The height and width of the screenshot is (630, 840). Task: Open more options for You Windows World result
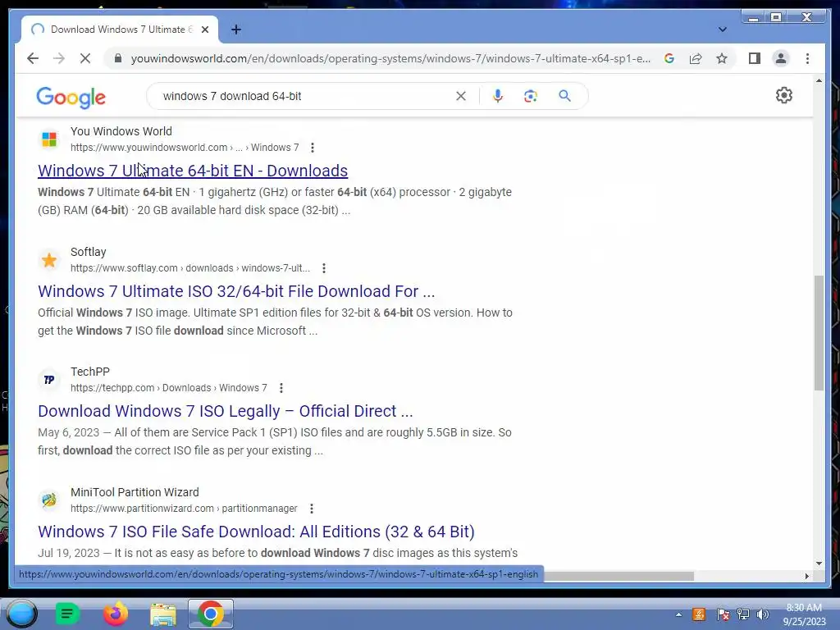click(x=313, y=148)
